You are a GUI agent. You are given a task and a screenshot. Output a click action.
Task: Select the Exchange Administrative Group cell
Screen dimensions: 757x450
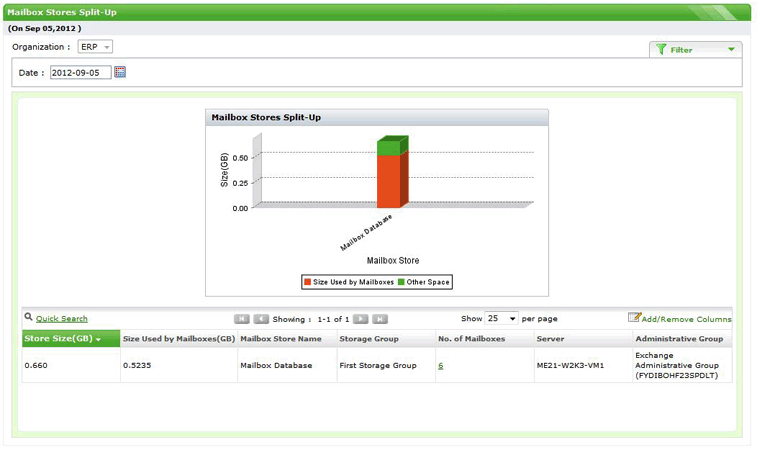click(682, 366)
